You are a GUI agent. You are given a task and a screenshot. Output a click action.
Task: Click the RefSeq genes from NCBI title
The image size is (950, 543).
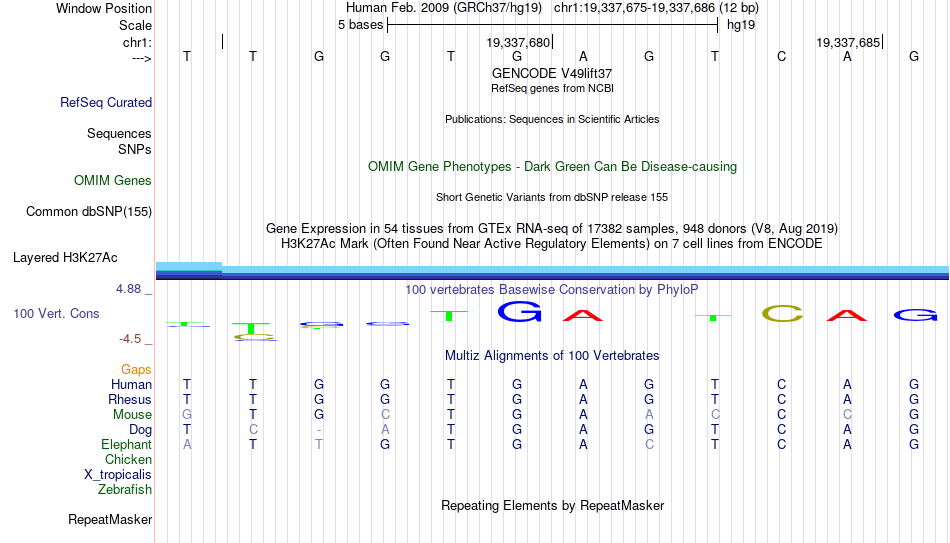pyautogui.click(x=552, y=88)
